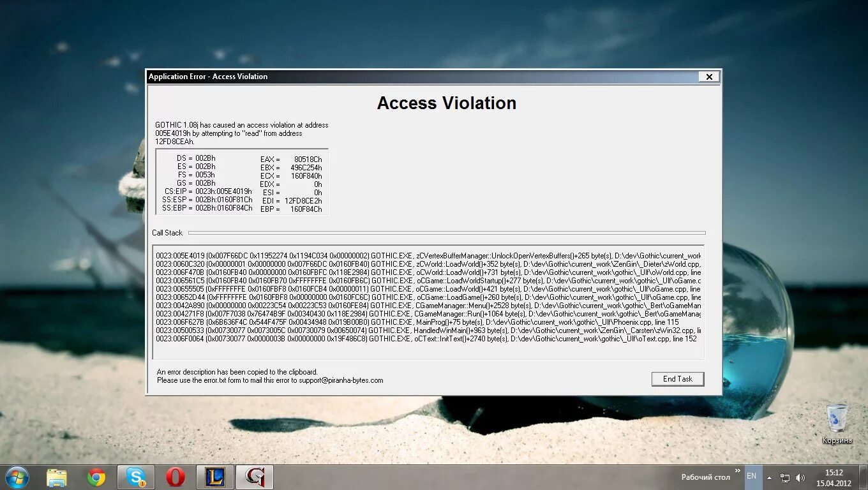Click the GOTHIC 1.08j error description
The width and height of the screenshot is (868, 490).
click(242, 133)
